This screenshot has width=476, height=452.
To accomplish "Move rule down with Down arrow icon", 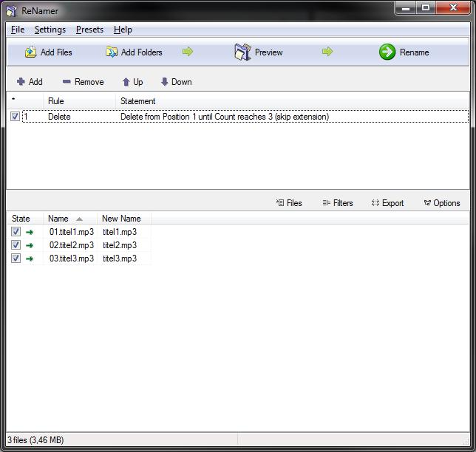I will (164, 81).
